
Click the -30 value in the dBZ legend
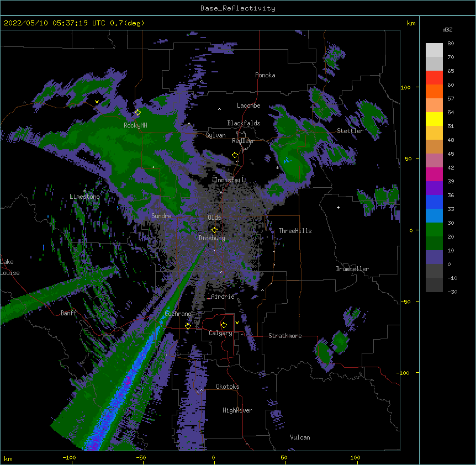(x=452, y=292)
